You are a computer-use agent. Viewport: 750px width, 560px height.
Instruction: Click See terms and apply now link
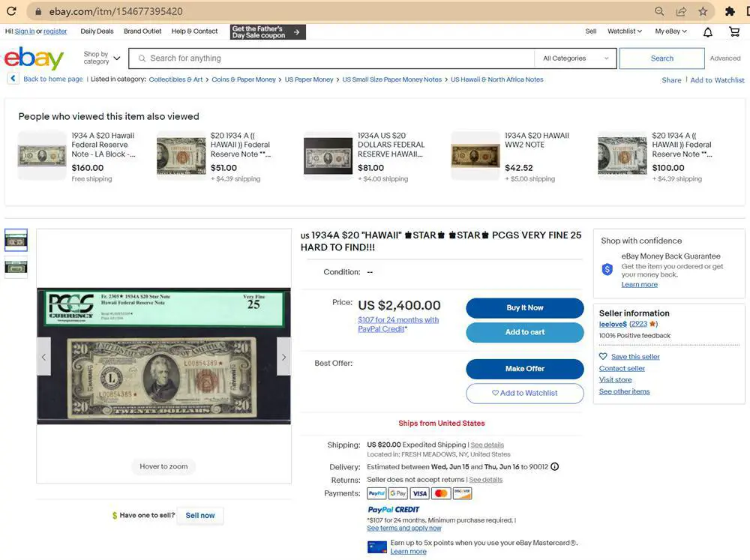404,528
